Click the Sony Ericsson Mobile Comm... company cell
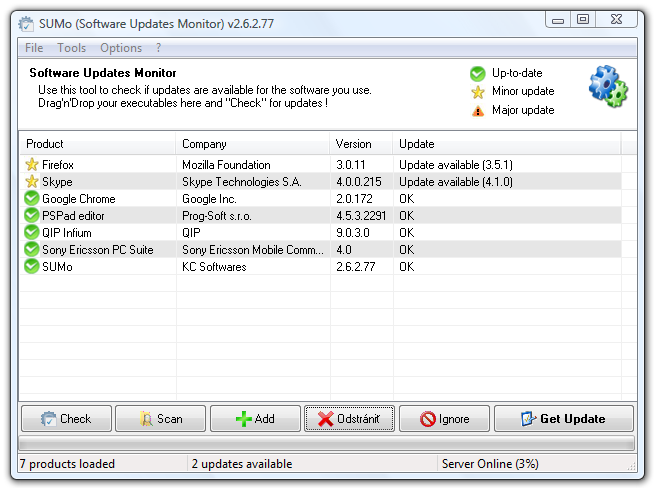The width and height of the screenshot is (654, 488). pos(253,250)
